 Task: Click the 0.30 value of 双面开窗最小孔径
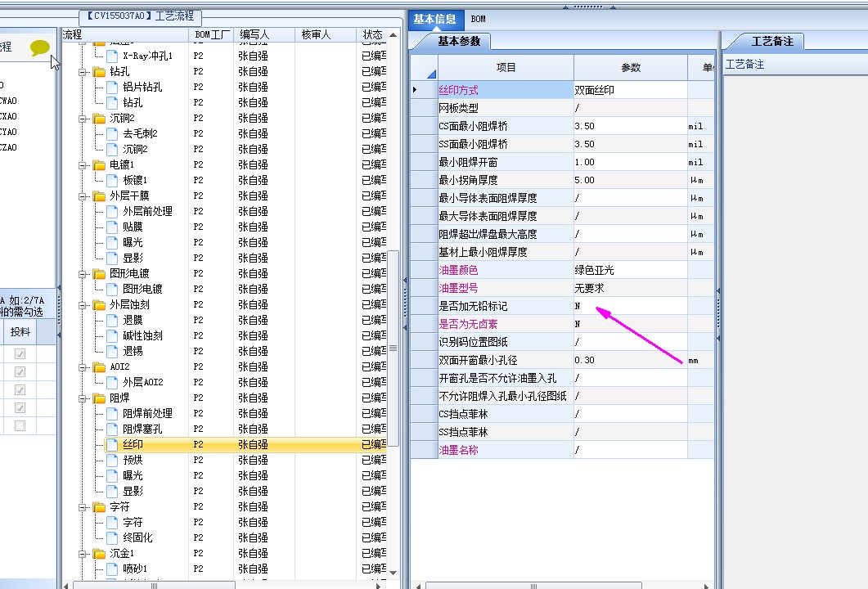click(631, 361)
